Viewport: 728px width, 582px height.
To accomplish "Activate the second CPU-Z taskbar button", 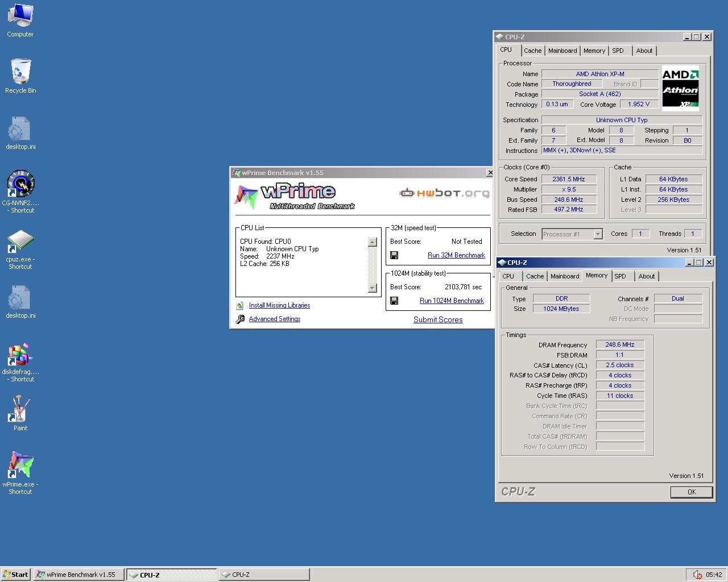I will point(264,575).
